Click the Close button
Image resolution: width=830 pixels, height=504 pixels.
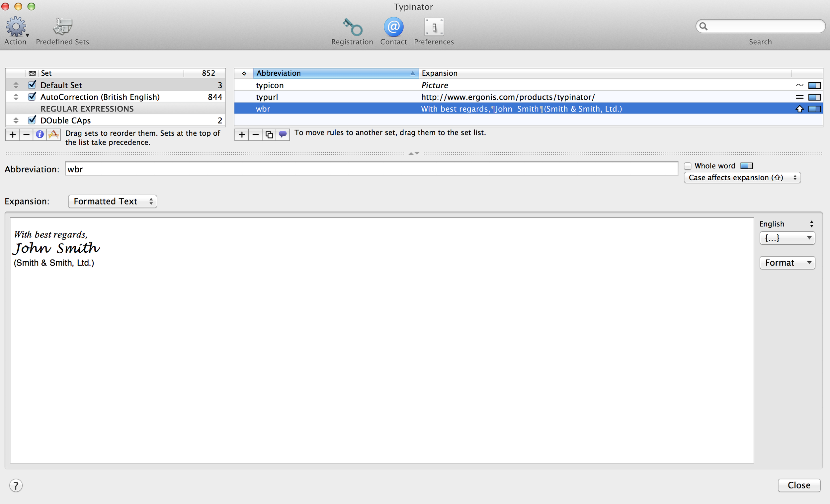799,485
